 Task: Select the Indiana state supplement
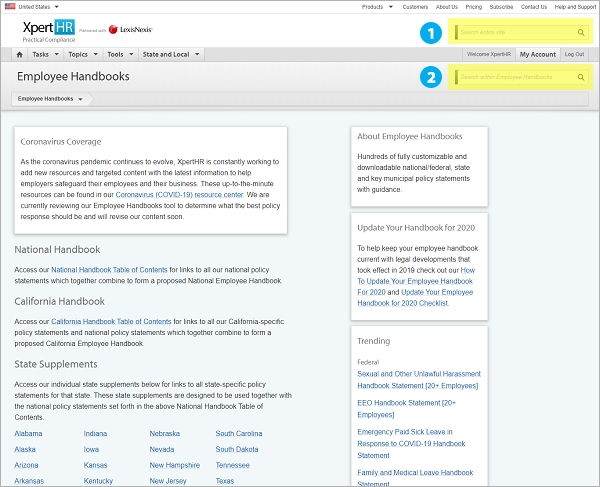point(95,434)
